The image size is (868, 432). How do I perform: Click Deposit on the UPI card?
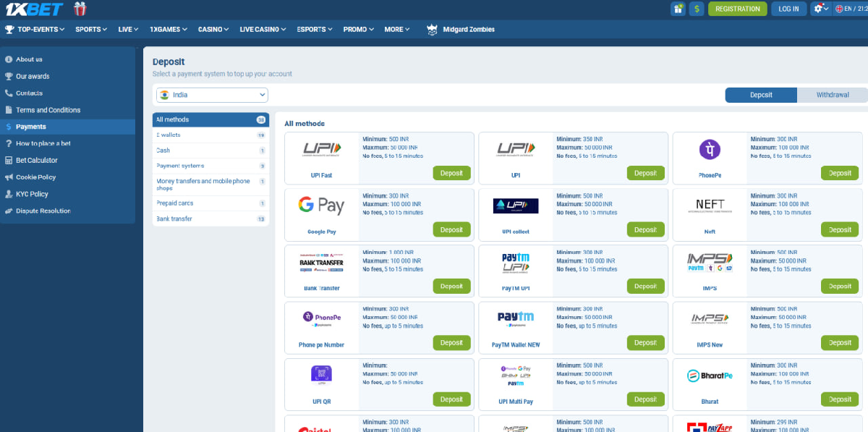[646, 173]
